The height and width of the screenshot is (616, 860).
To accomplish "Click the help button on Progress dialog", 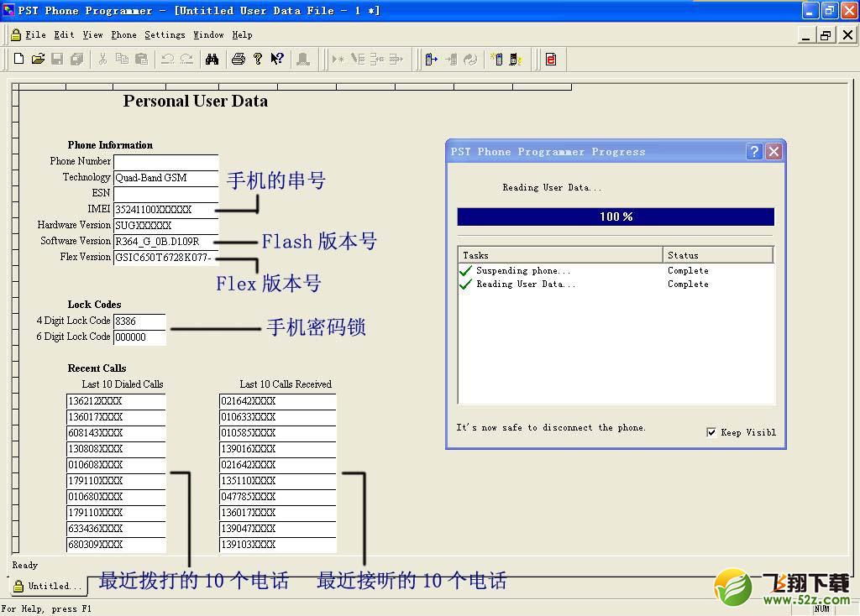I will [x=754, y=151].
